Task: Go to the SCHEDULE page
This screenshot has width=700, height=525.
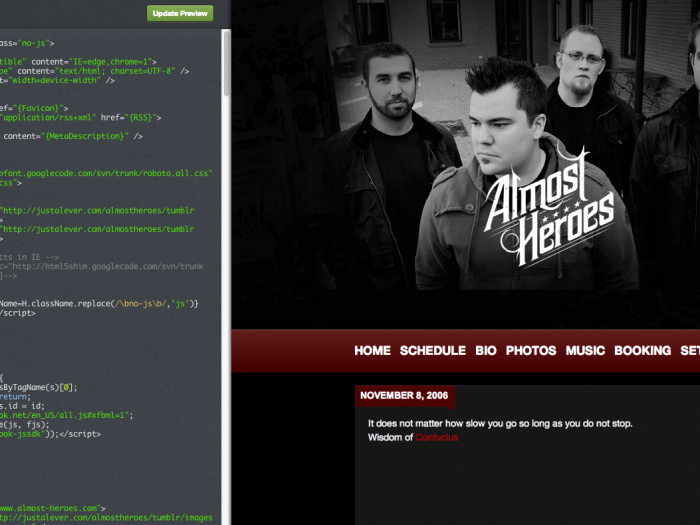Action: click(x=433, y=350)
